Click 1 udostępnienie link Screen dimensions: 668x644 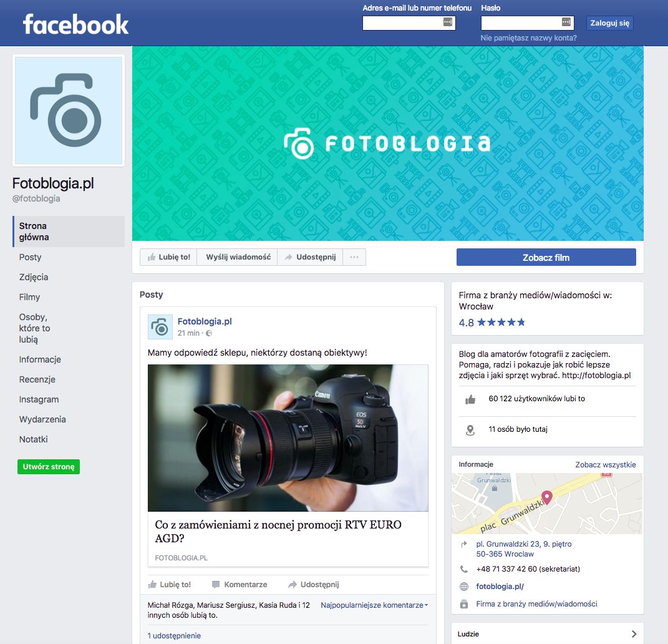[174, 635]
